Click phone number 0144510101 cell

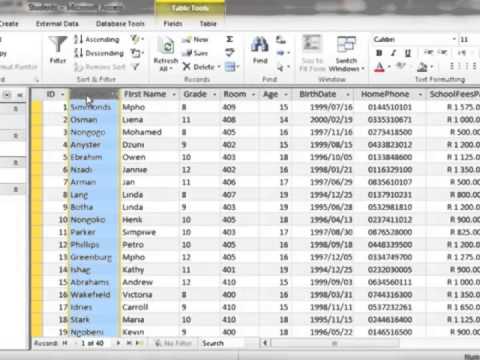click(390, 107)
